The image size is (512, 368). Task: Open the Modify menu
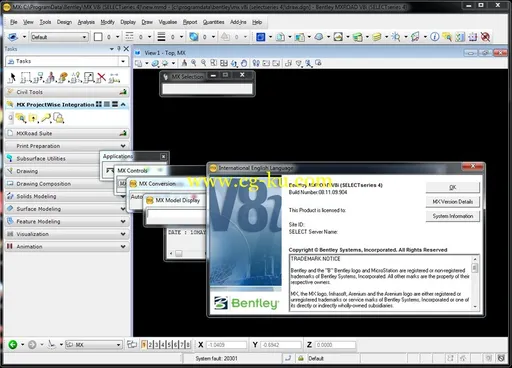pyautogui.click(x=107, y=22)
